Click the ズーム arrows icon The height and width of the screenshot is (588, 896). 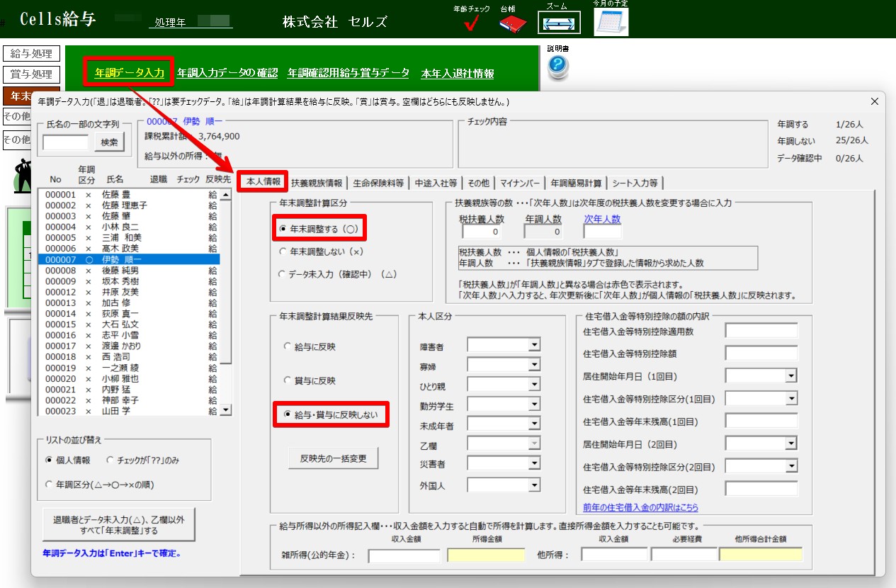[x=559, y=23]
